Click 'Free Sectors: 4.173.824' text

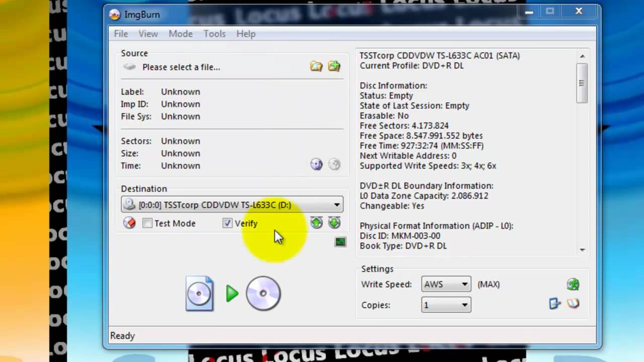pos(404,126)
